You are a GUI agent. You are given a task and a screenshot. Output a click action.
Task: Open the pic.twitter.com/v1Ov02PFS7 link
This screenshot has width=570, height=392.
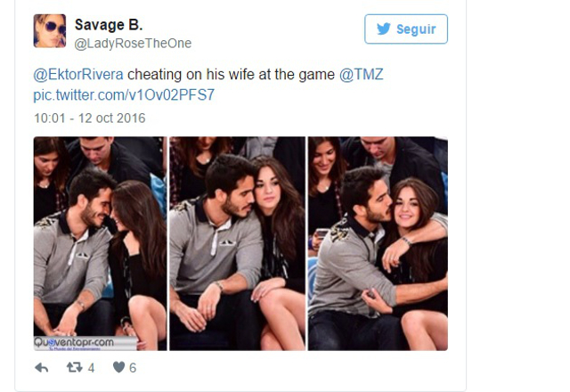(x=124, y=95)
